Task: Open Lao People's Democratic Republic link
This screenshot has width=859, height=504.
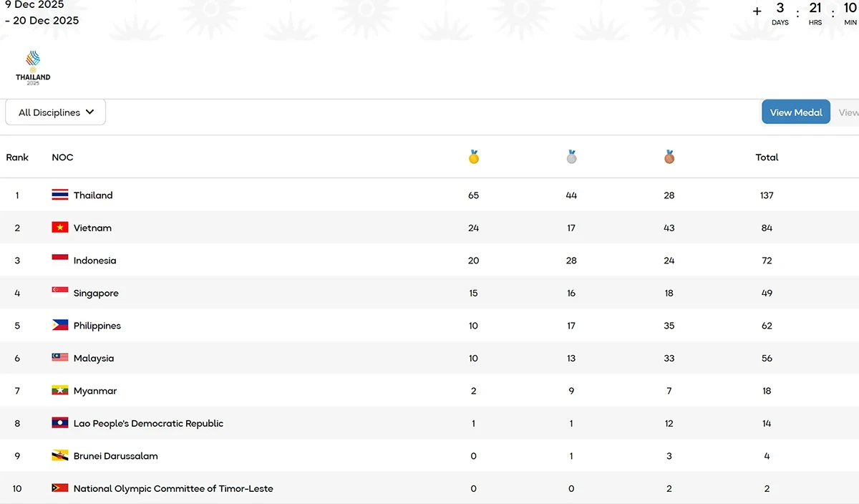Action: [148, 423]
